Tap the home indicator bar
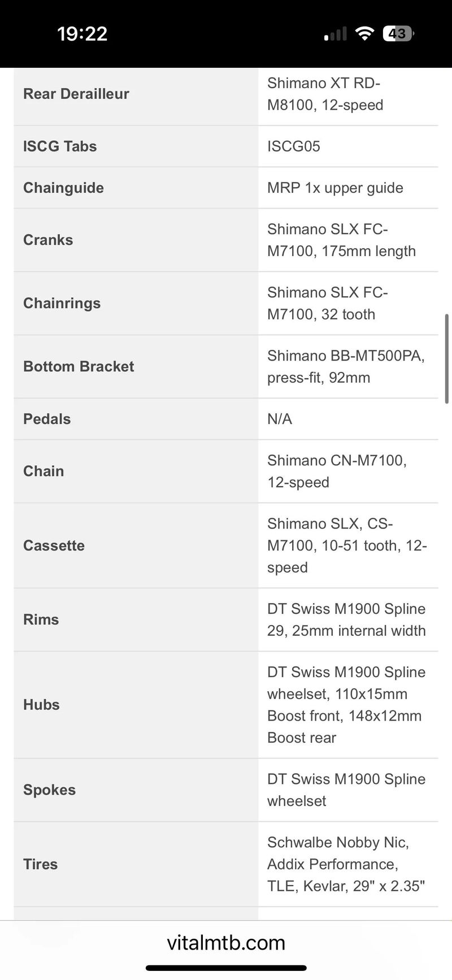This screenshot has height=980, width=452. (x=226, y=968)
